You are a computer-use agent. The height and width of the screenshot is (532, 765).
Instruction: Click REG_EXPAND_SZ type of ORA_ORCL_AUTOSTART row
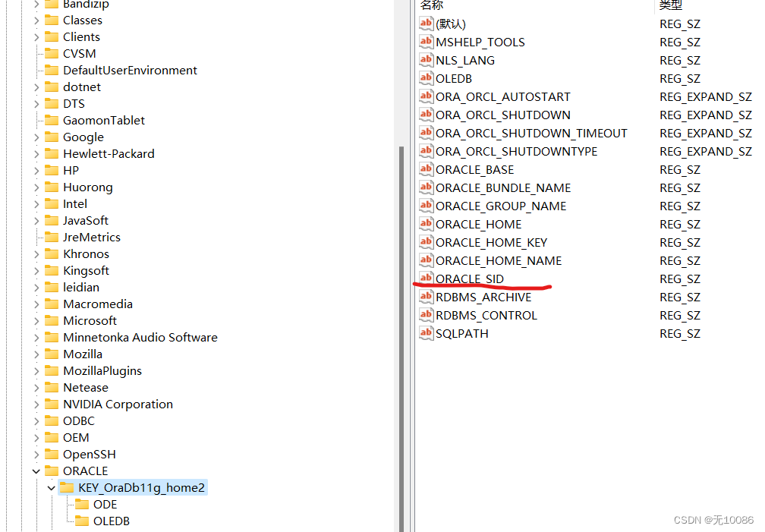pos(706,96)
